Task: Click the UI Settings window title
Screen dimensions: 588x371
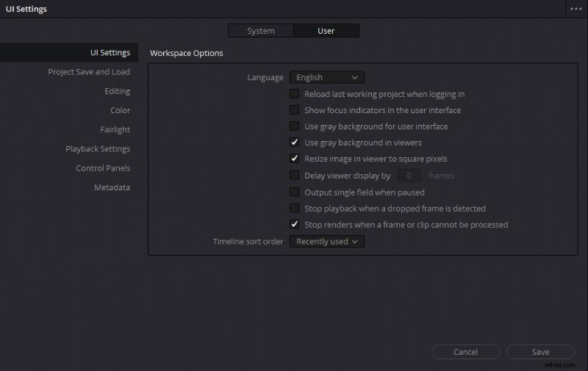Action: coord(26,9)
